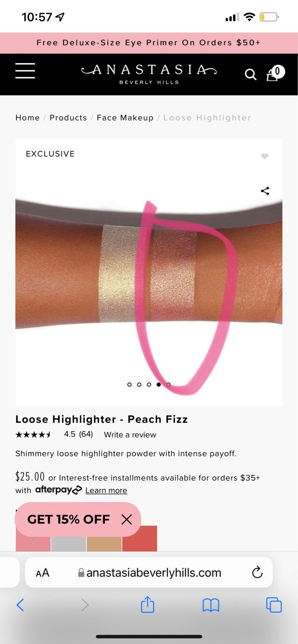Open Face Makeup breadcrumb link
Screen dimensions: 298x644
coord(125,118)
